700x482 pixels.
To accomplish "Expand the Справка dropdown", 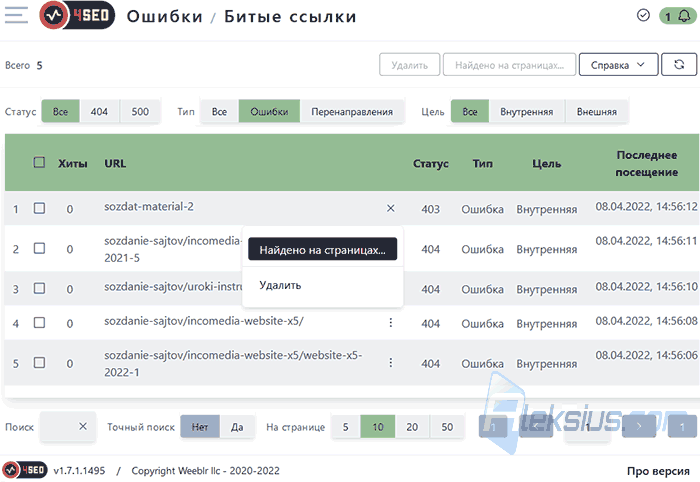I will 618,65.
